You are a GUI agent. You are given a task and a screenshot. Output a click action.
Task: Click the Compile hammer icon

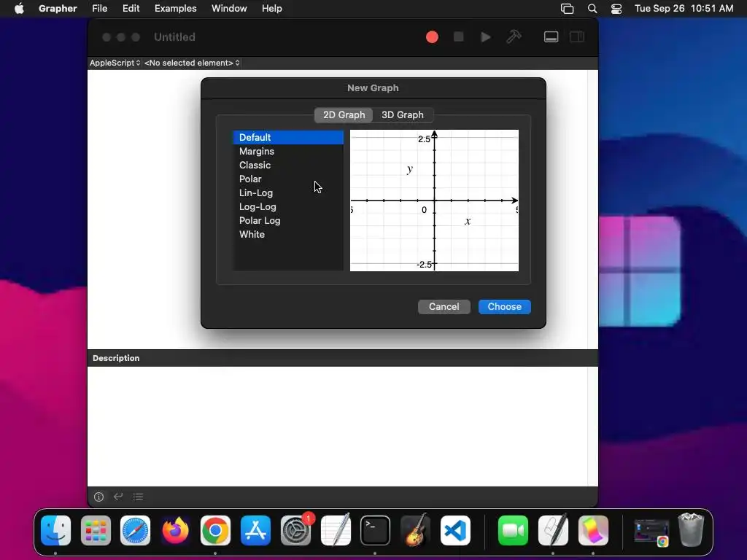coord(514,36)
